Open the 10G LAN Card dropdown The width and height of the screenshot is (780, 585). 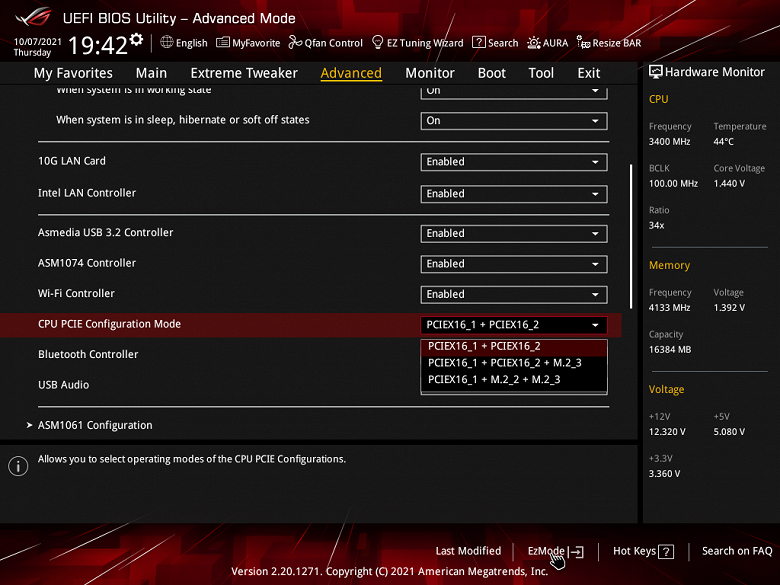click(514, 162)
